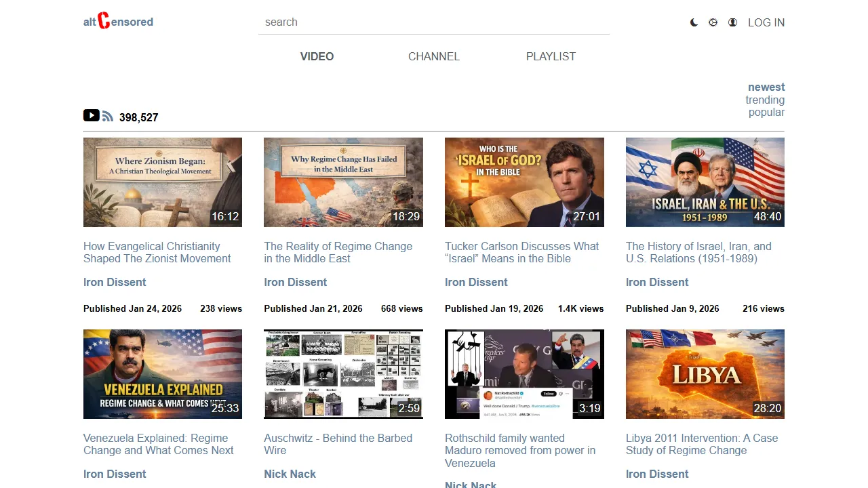This screenshot has height=488, width=868.
Task: Click the altCensored logo
Action: tap(118, 22)
